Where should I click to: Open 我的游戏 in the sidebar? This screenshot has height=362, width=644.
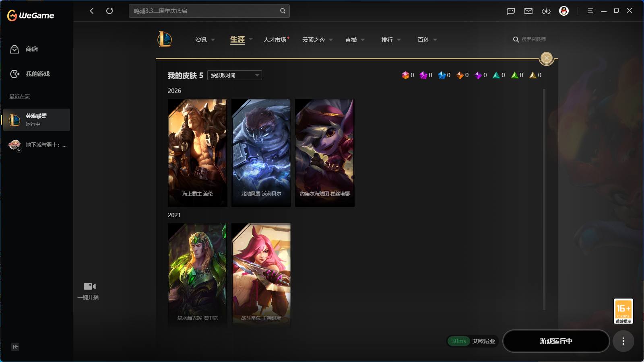point(38,74)
